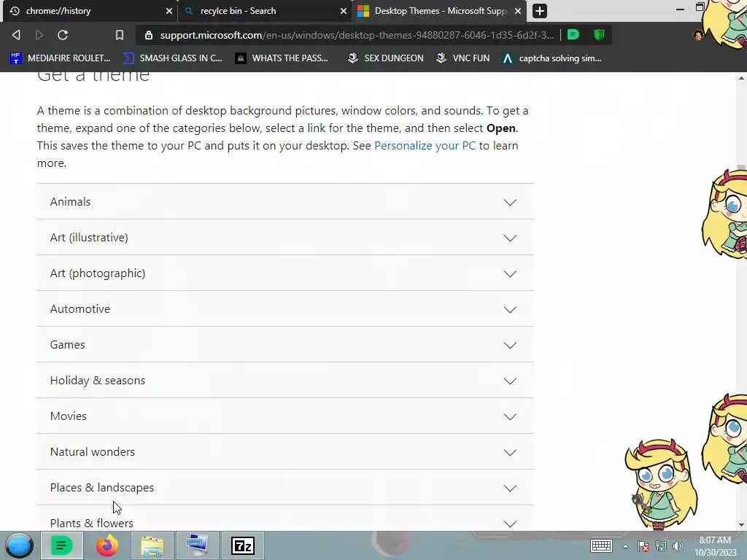The height and width of the screenshot is (560, 747).
Task: Expand the Plants & flowers category
Action: pos(285,518)
